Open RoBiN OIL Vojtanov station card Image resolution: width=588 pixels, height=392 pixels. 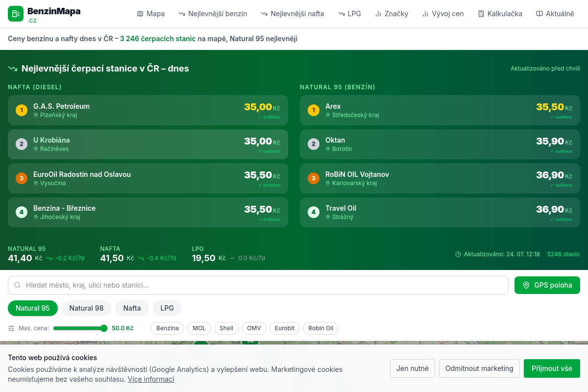click(440, 178)
